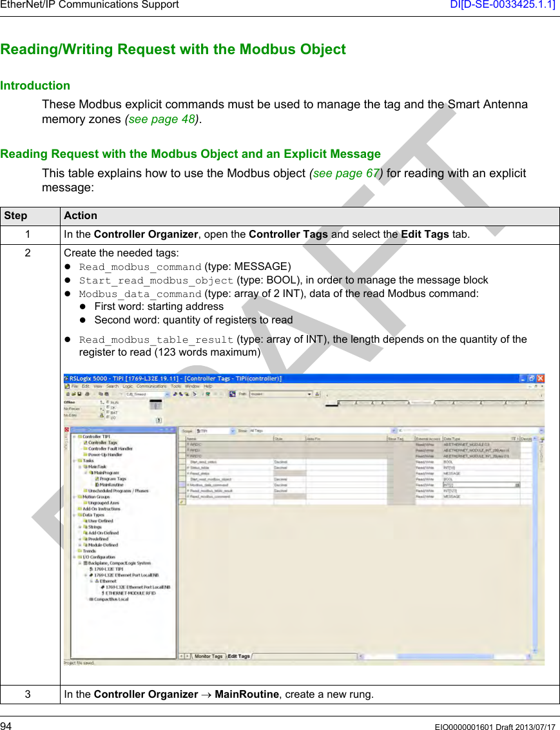Open the 'see page 48' link

162,119
